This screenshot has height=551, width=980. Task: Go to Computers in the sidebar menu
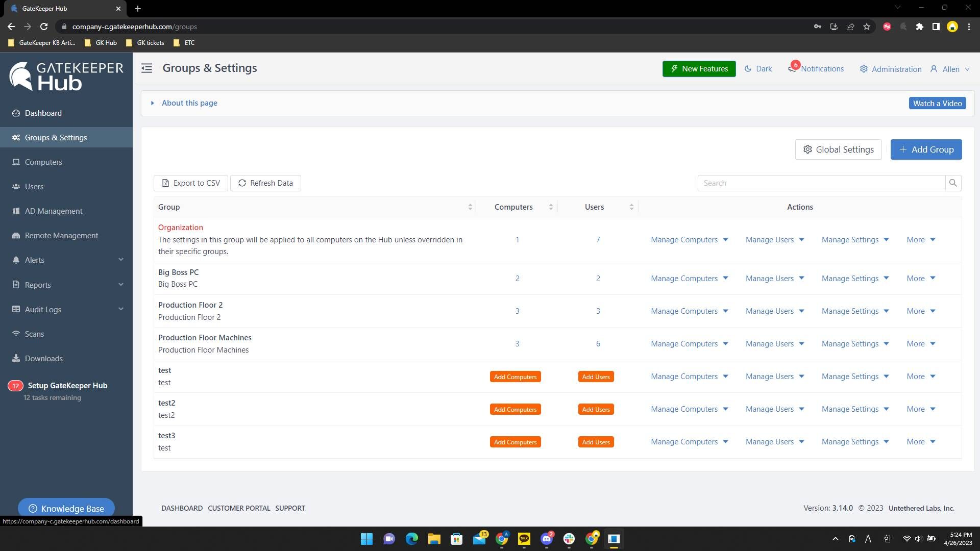pyautogui.click(x=43, y=162)
